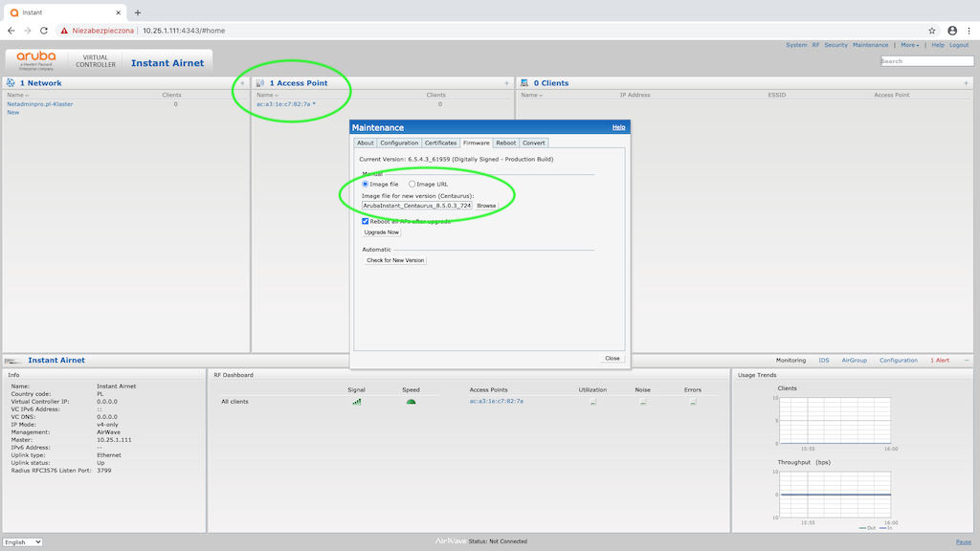
Task: Click the green speed gauge icon
Action: click(411, 402)
